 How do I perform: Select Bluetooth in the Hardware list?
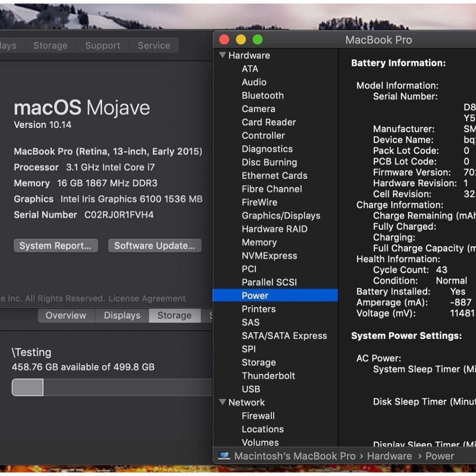click(x=262, y=95)
